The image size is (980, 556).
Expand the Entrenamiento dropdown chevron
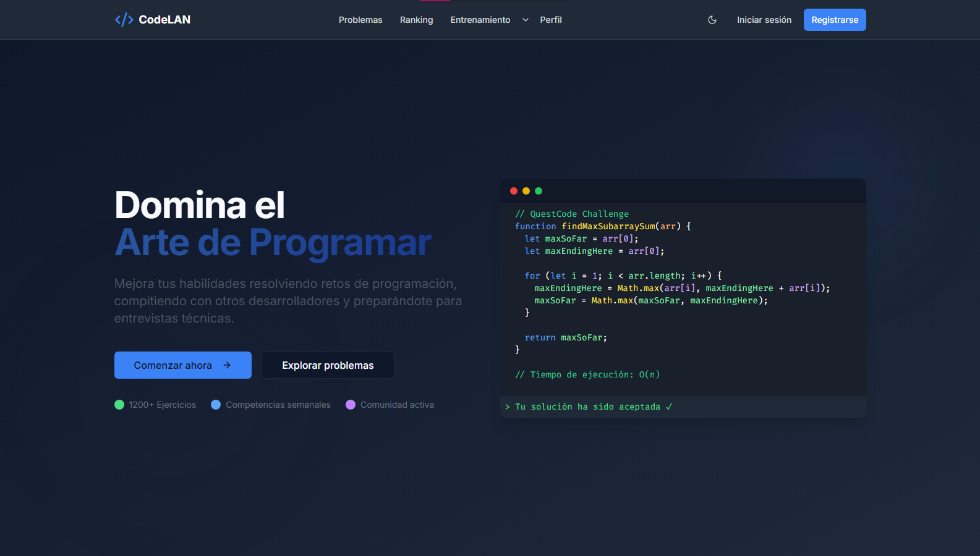526,20
